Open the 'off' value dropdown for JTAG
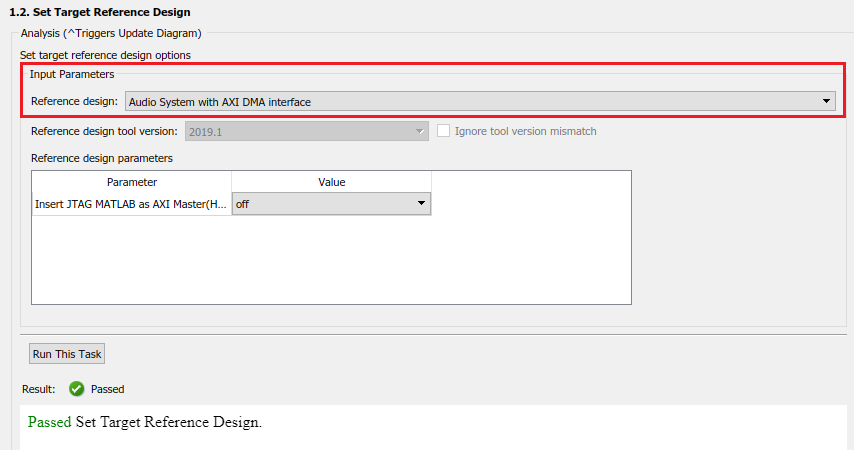 tap(331, 204)
